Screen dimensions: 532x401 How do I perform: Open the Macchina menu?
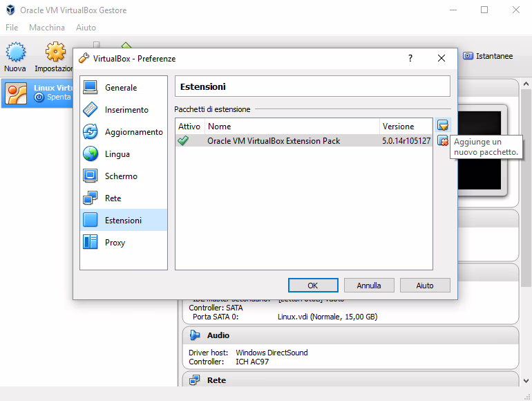[x=47, y=28]
